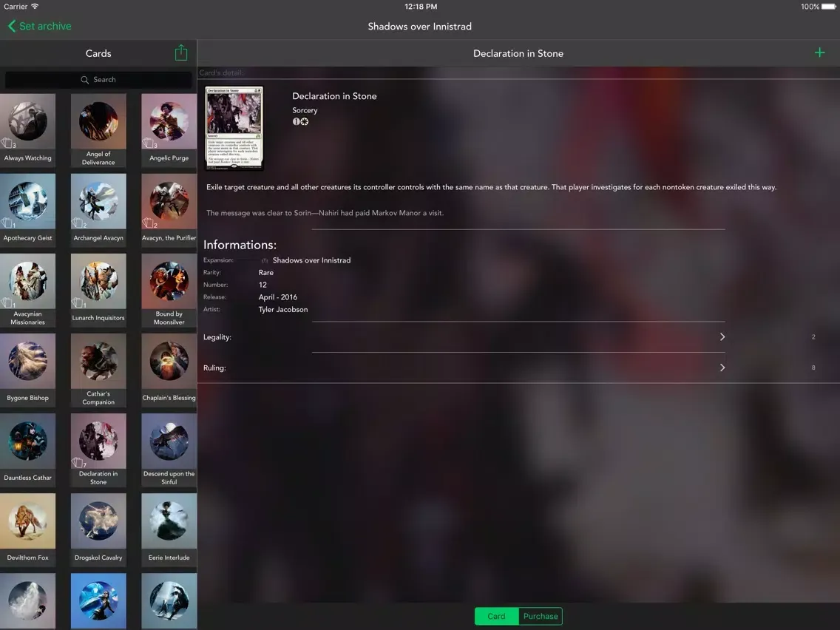Image resolution: width=840 pixels, height=630 pixels.
Task: Click the card number 12
Action: tap(262, 285)
